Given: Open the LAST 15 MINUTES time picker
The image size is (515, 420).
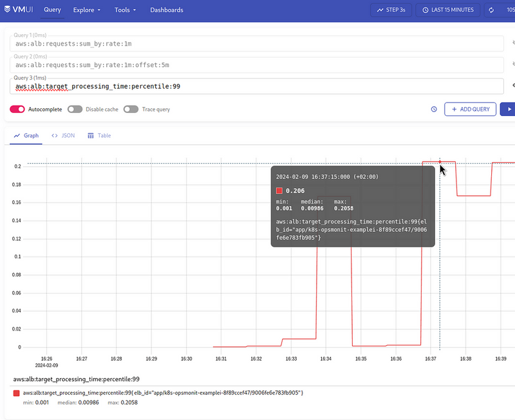Looking at the screenshot, I should pos(447,10).
